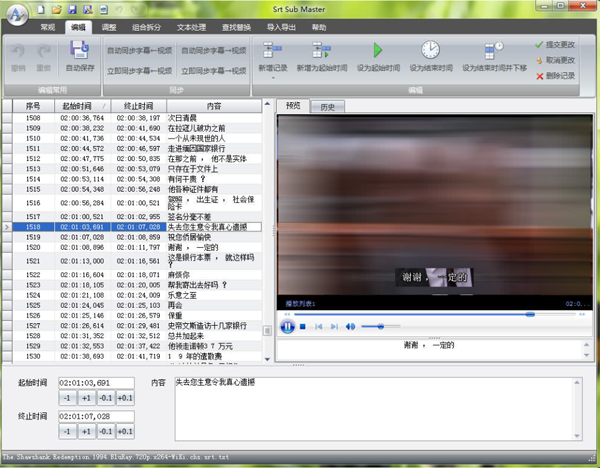The image size is (600, 468).
Task: Click the 设为结束时间 clock icon
Action: [x=429, y=50]
